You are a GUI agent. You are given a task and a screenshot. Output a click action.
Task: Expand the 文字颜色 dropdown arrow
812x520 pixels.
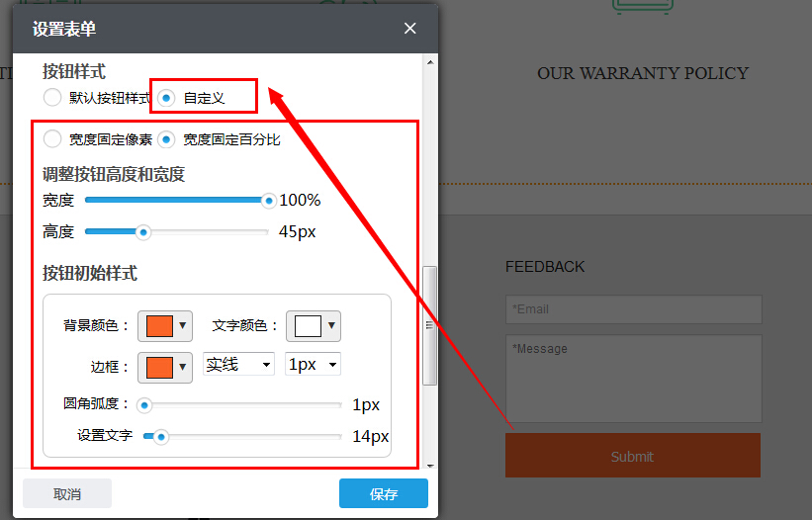pos(331,325)
